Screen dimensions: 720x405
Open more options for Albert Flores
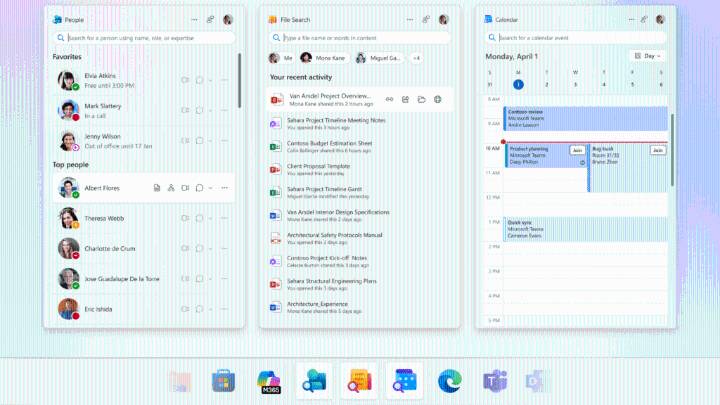point(225,188)
